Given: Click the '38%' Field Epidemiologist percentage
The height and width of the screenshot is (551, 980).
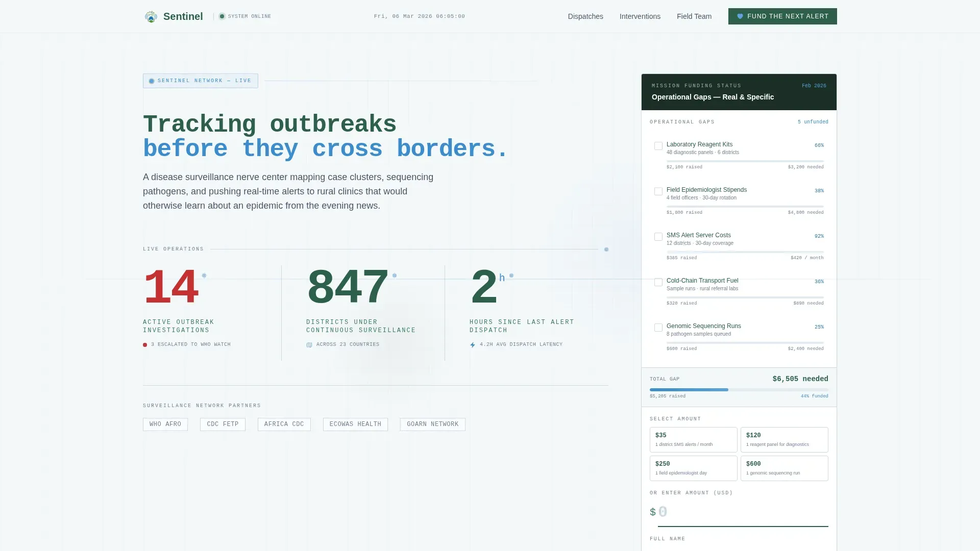Looking at the screenshot, I should (x=819, y=191).
